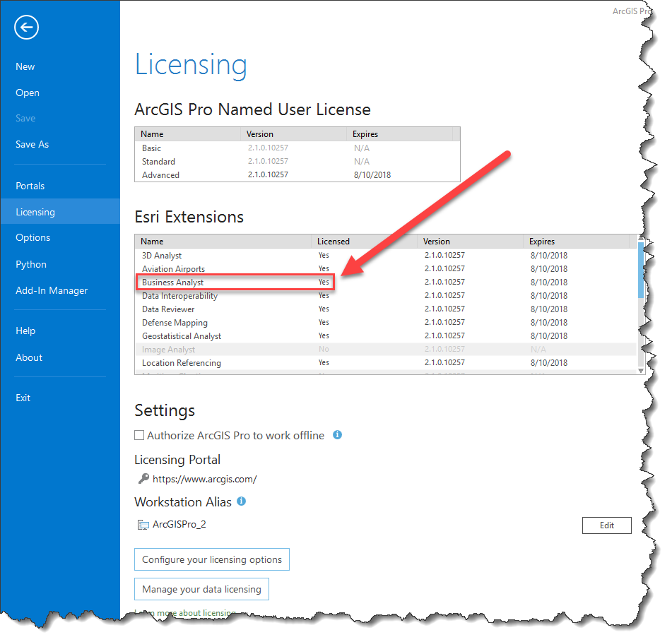Open the Help sidebar item
This screenshot has width=672, height=642.
click(x=25, y=331)
